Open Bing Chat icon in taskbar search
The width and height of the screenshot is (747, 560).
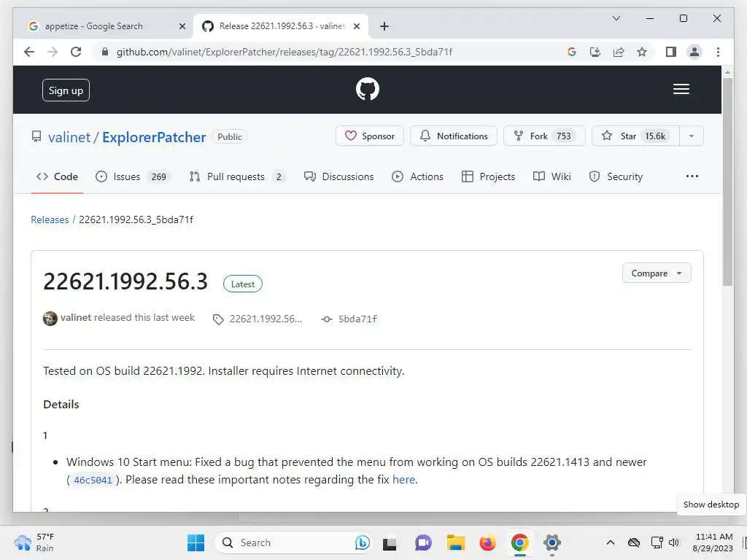[362, 542]
